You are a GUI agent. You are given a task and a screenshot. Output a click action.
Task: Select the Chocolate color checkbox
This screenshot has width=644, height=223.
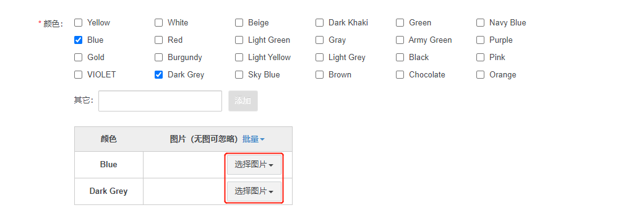[x=400, y=74]
